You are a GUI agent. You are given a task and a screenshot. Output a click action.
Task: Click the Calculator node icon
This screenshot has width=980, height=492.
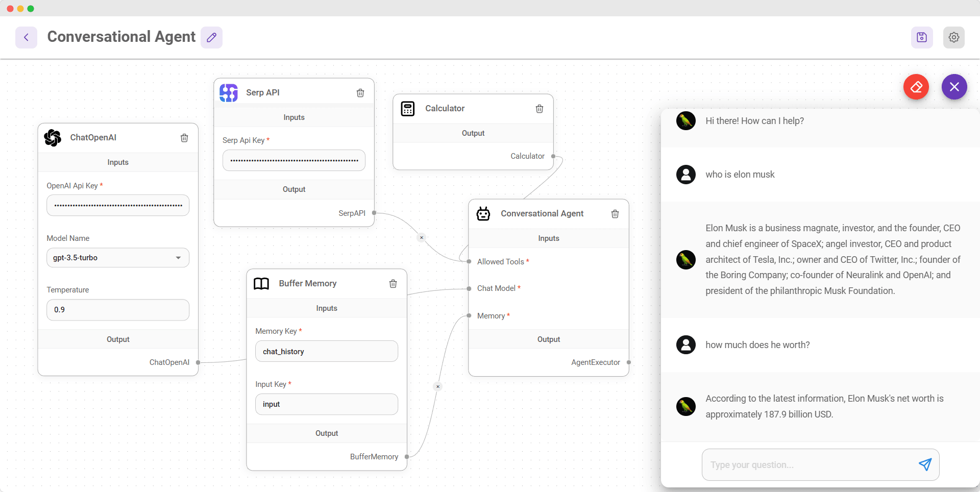[407, 108]
